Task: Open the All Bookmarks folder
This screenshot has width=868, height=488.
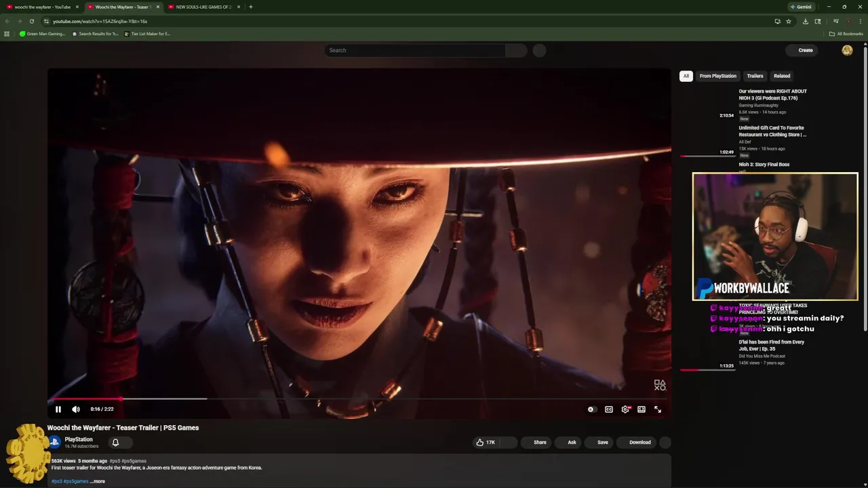Action: tap(846, 34)
